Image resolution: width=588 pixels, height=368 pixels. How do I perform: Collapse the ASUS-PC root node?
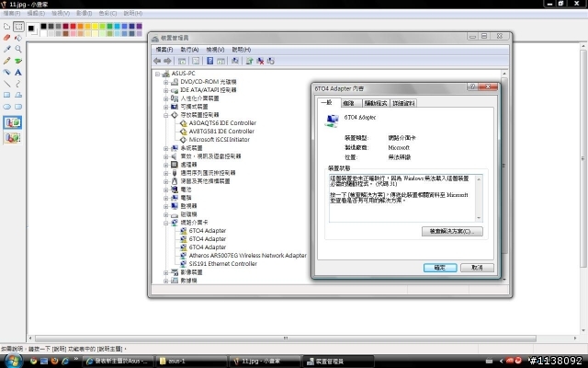tap(157, 74)
